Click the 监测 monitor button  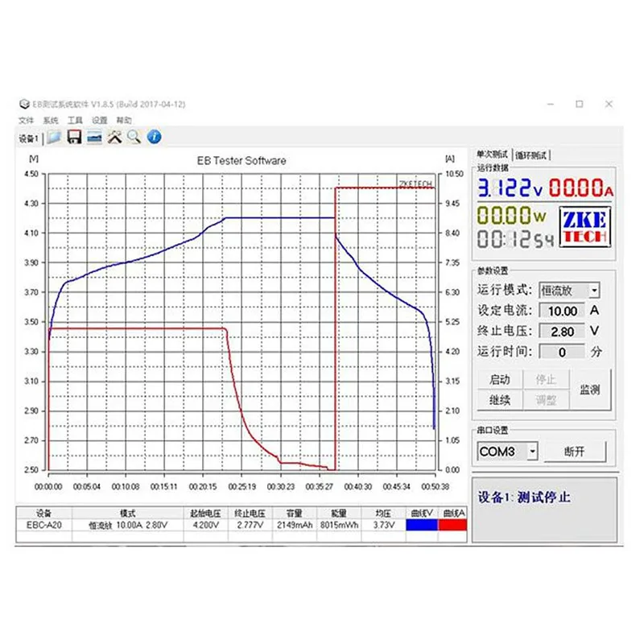tap(590, 390)
